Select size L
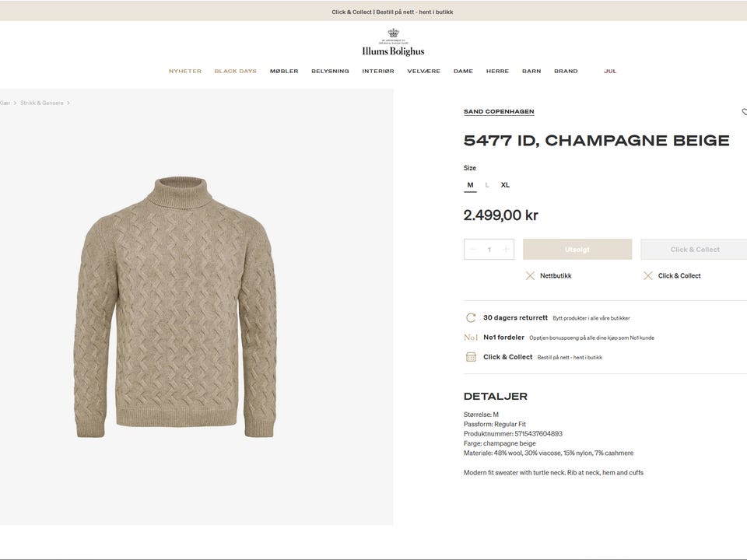This screenshot has width=747, height=560. (487, 185)
